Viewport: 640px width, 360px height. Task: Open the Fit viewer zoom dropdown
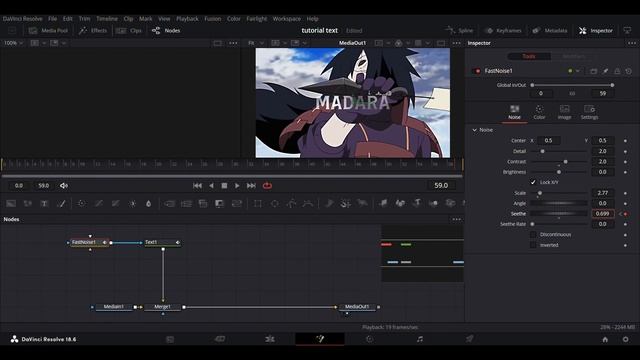(x=256, y=43)
